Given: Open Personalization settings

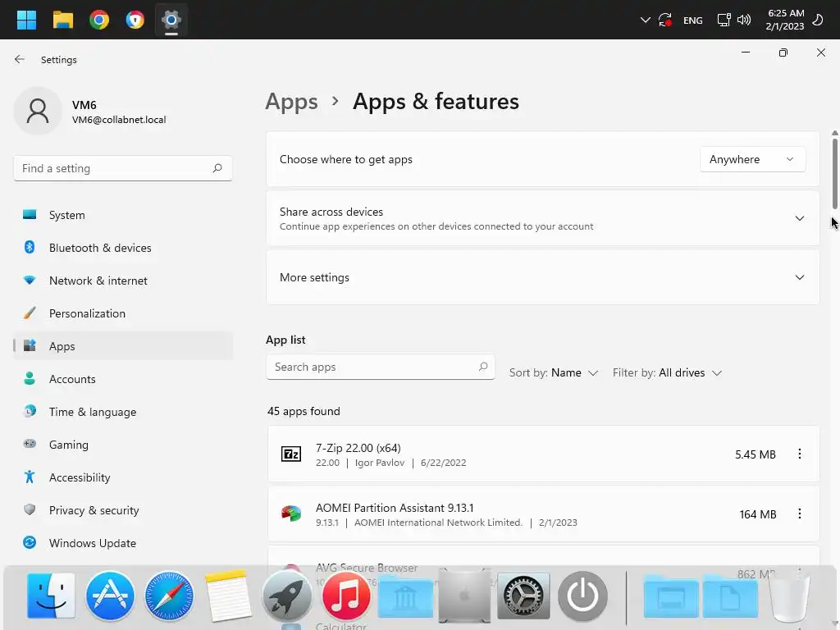Looking at the screenshot, I should pos(123,313).
